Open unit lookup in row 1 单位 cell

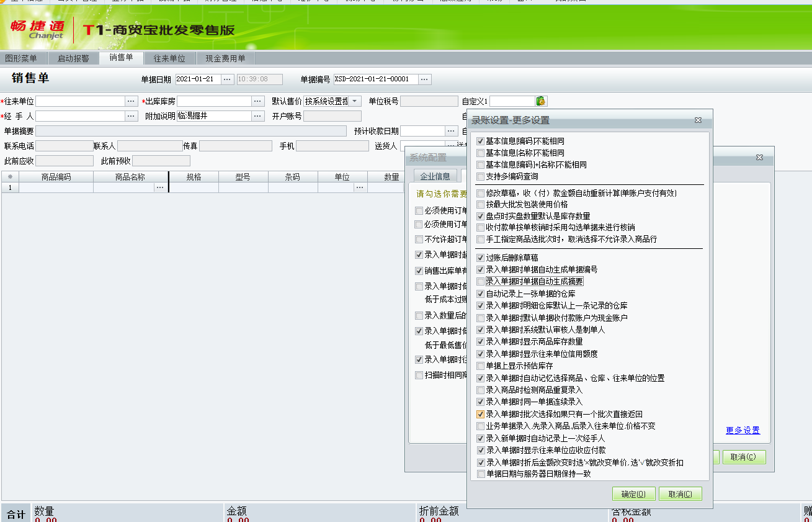coord(360,187)
